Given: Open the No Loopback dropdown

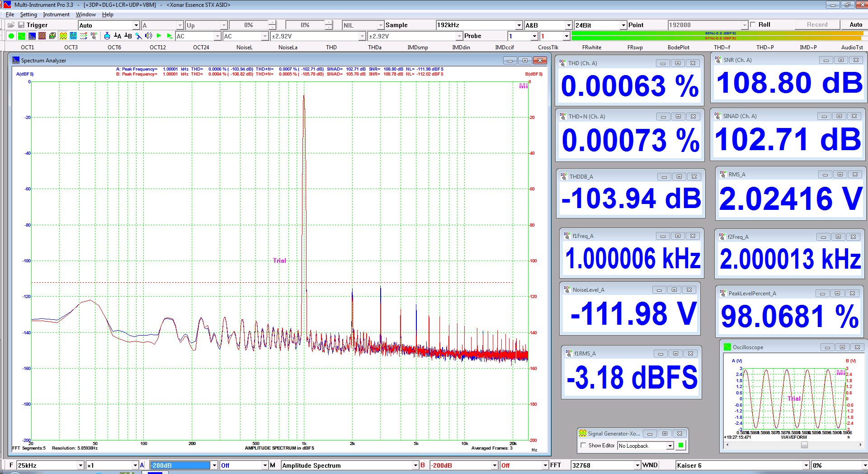Looking at the screenshot, I should coord(670,446).
